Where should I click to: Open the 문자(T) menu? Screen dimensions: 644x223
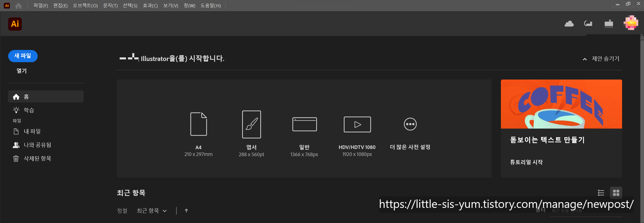pos(110,6)
